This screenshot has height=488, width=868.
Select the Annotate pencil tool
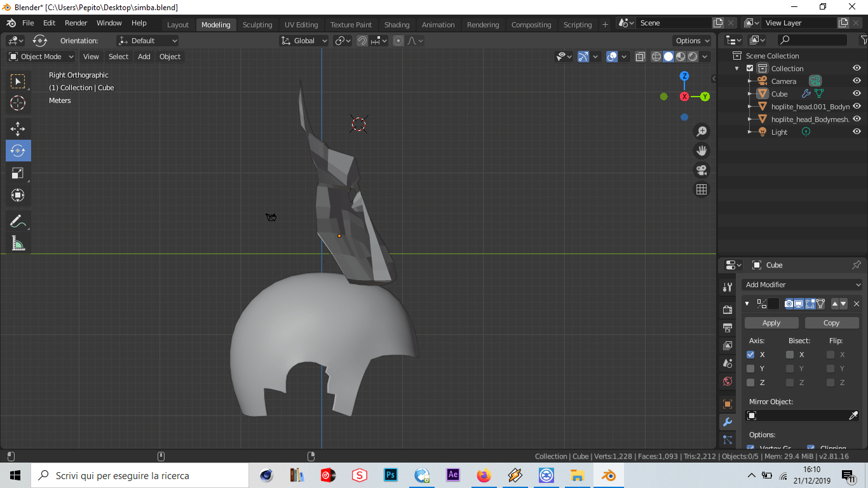(x=18, y=221)
